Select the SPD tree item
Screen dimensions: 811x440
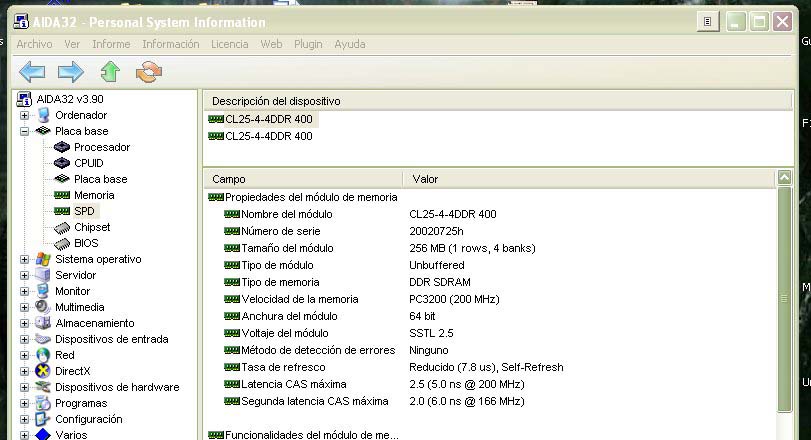(84, 211)
